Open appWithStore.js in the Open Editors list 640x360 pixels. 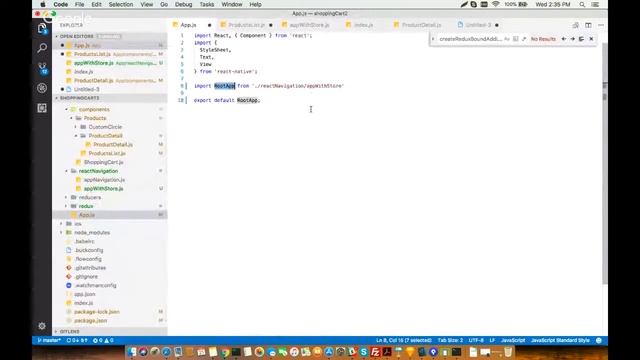pos(94,63)
